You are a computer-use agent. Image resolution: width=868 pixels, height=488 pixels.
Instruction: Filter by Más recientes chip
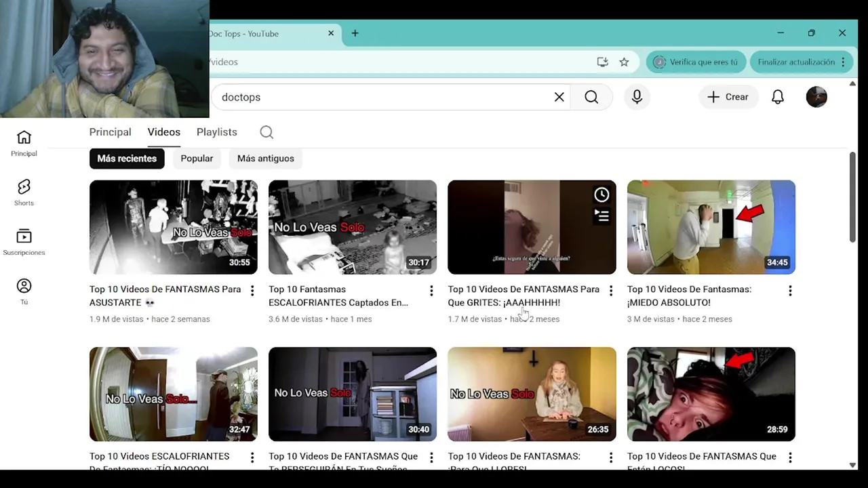pos(127,159)
